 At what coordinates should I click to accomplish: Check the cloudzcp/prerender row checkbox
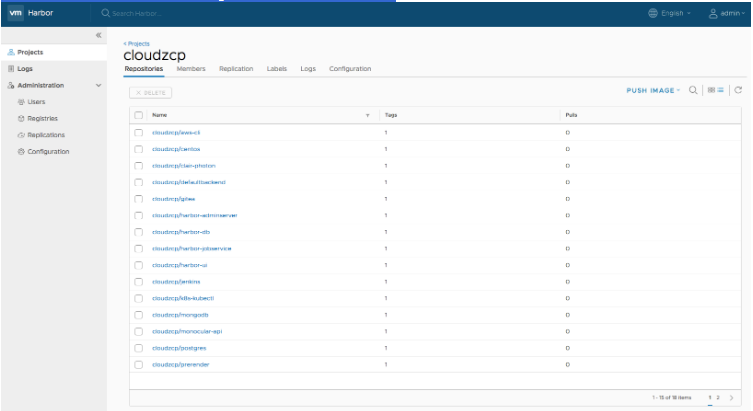(x=139, y=365)
